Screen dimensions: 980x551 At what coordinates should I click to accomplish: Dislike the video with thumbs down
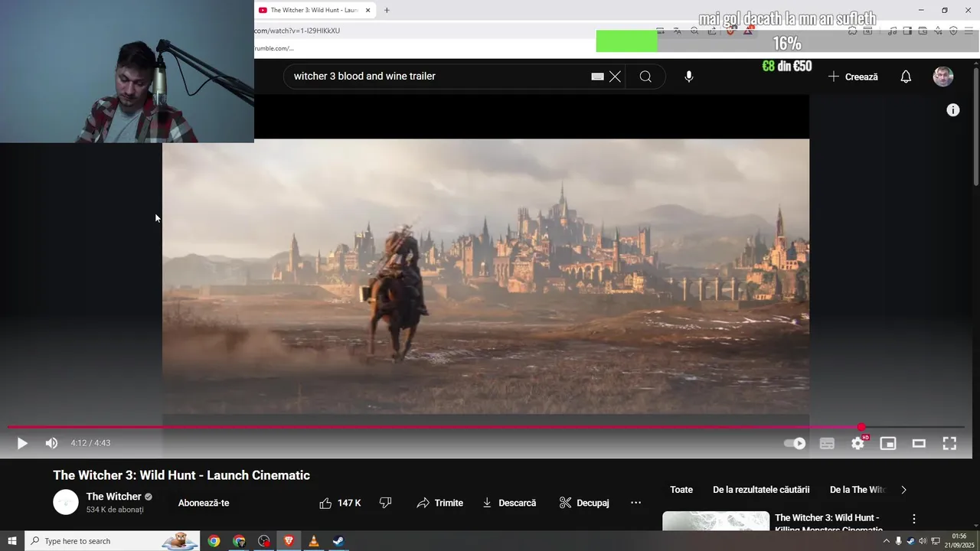386,503
